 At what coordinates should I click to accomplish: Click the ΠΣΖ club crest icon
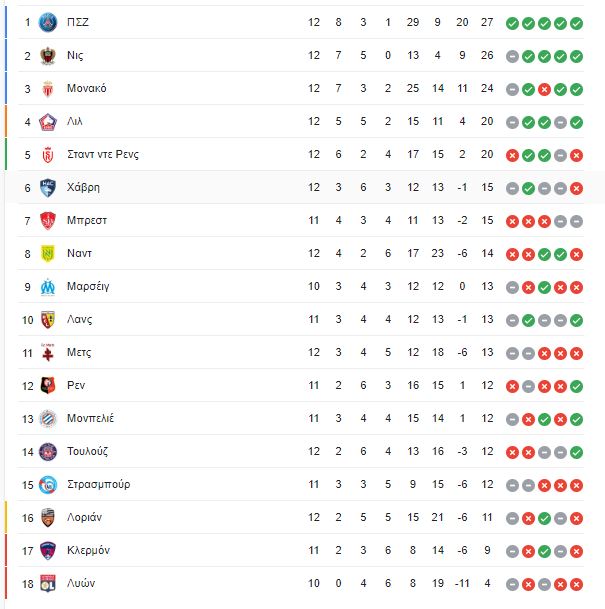pyautogui.click(x=48, y=23)
